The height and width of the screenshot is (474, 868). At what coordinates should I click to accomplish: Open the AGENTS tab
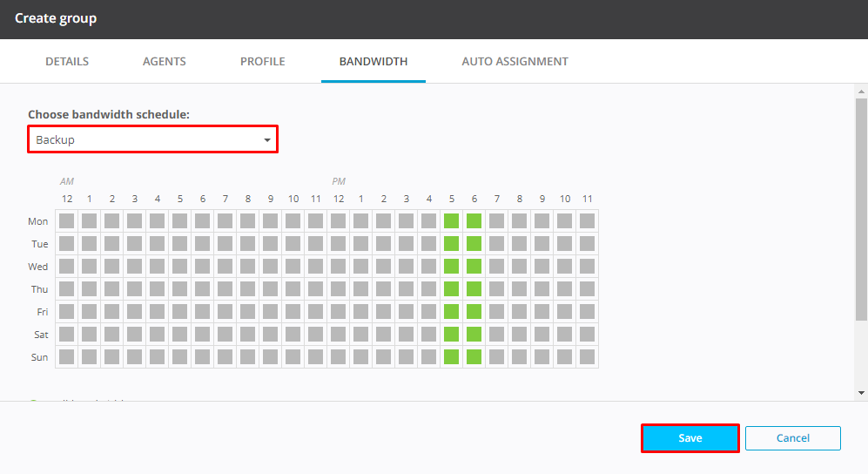165,62
